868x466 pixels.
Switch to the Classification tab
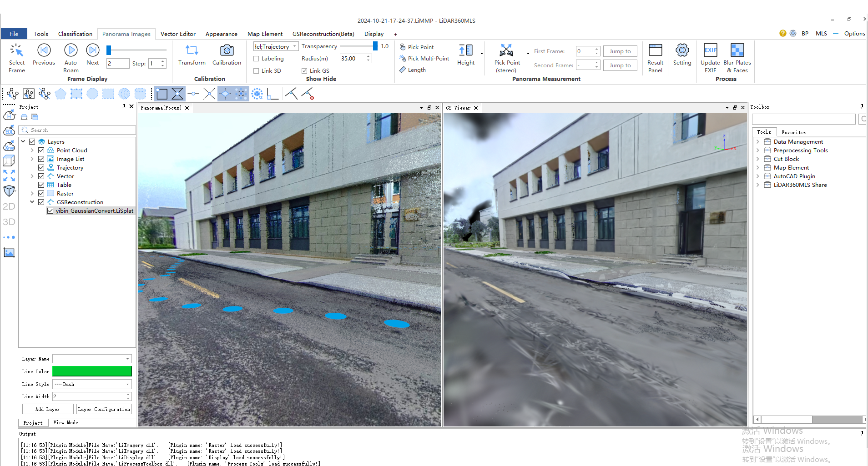coord(75,34)
